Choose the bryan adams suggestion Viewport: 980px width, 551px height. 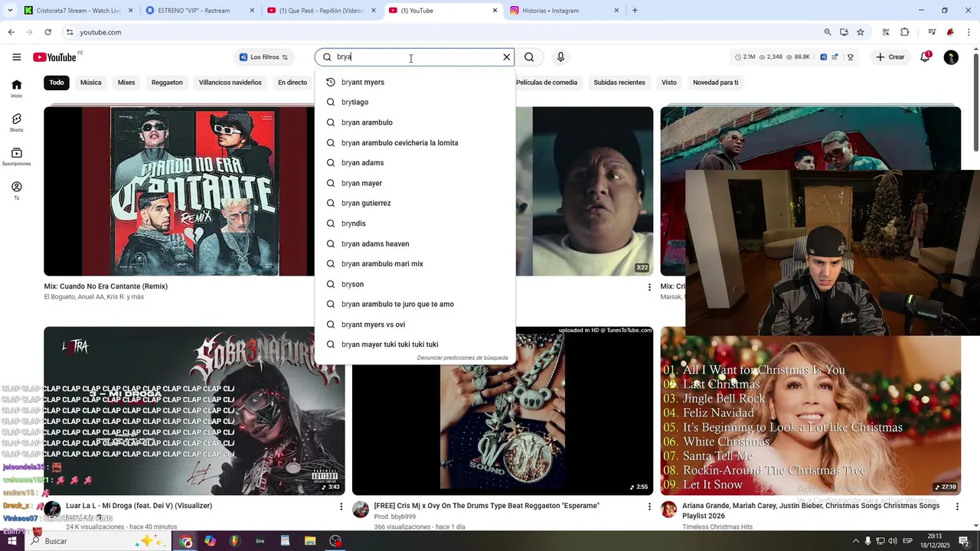click(x=415, y=163)
